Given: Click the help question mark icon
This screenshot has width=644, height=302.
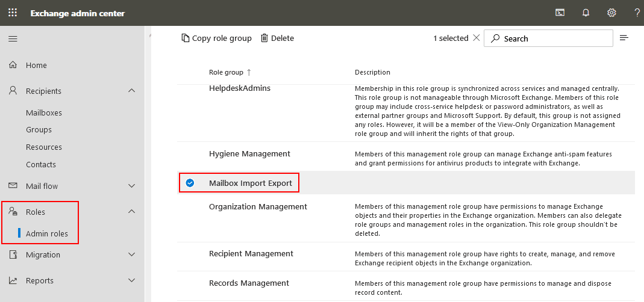Looking at the screenshot, I should (x=637, y=13).
